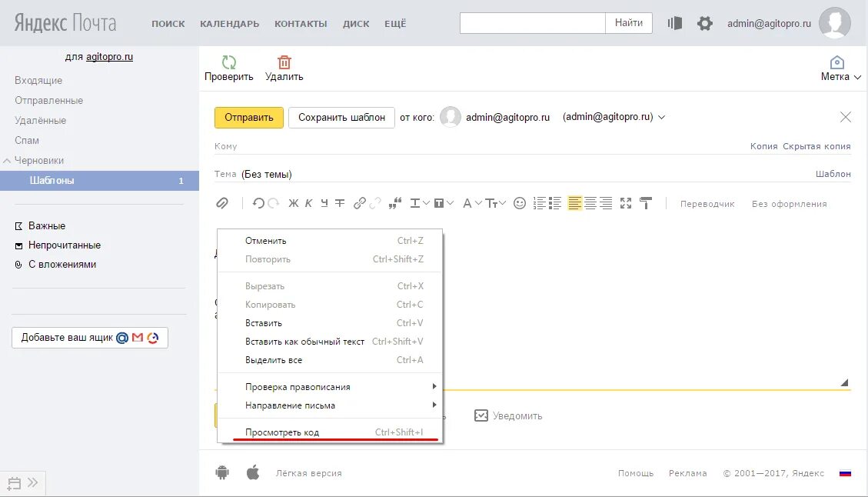The width and height of the screenshot is (868, 497).
Task: Open the Шаблон template link
Action: pos(833,174)
